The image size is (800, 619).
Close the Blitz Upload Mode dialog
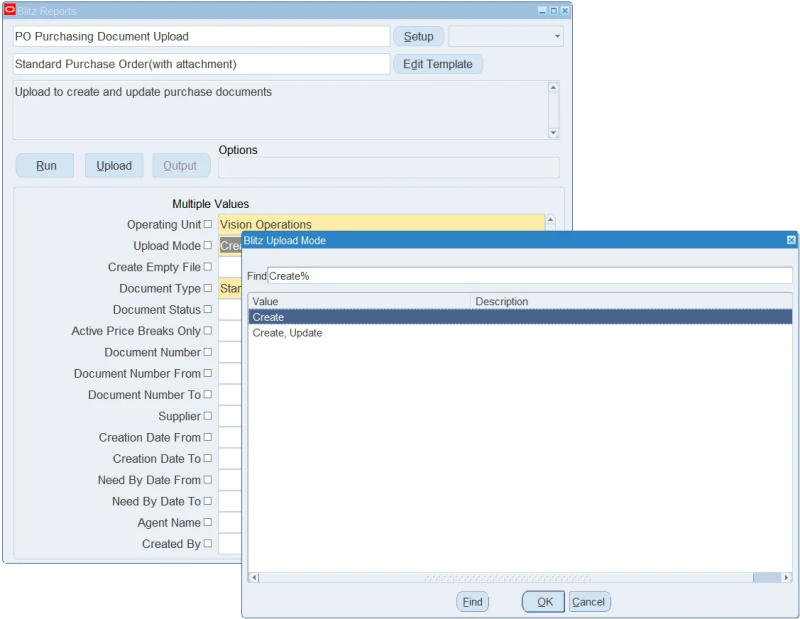point(791,240)
